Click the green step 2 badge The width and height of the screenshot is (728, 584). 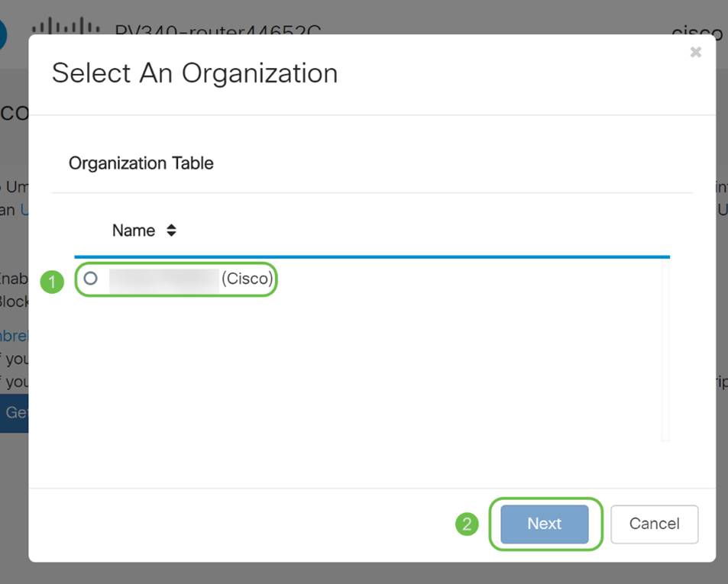point(467,524)
